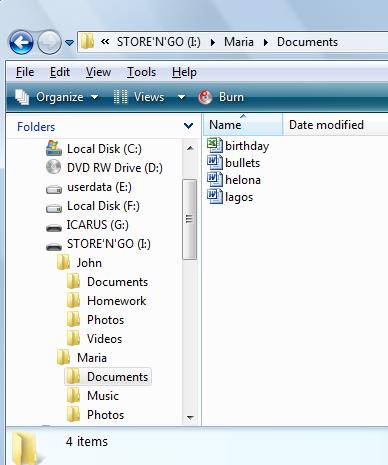The width and height of the screenshot is (388, 465).
Task: Open Photos folder under Maria
Action: [105, 415]
